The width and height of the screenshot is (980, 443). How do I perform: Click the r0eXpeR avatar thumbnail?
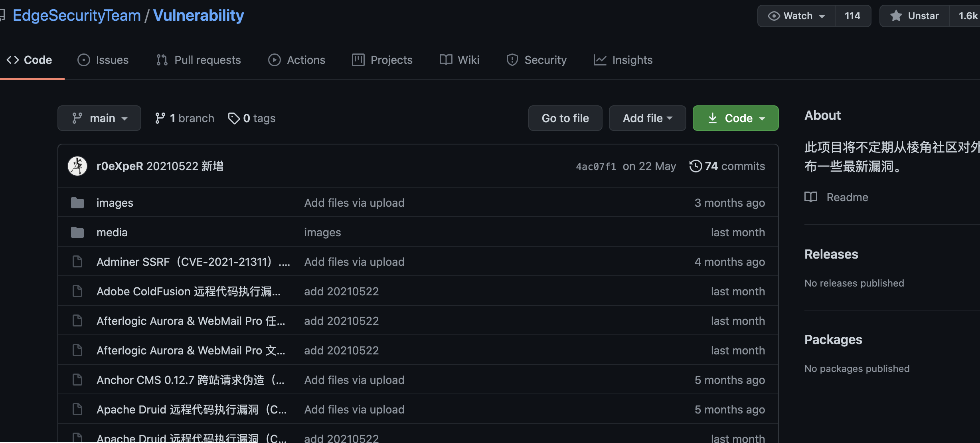(77, 166)
